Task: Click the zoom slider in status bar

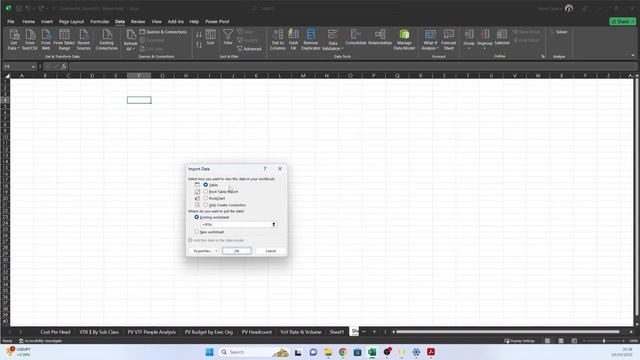Action: [604, 341]
